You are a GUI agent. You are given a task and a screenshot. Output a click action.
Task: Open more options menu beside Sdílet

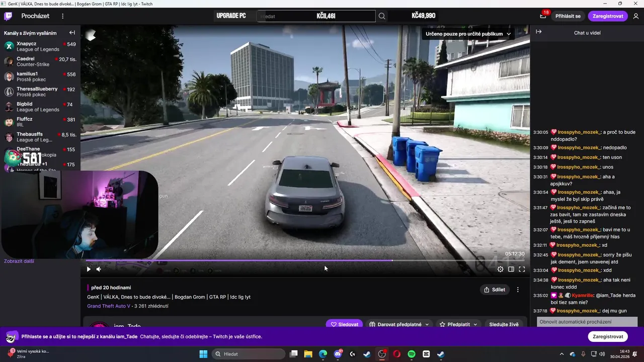[x=518, y=290]
